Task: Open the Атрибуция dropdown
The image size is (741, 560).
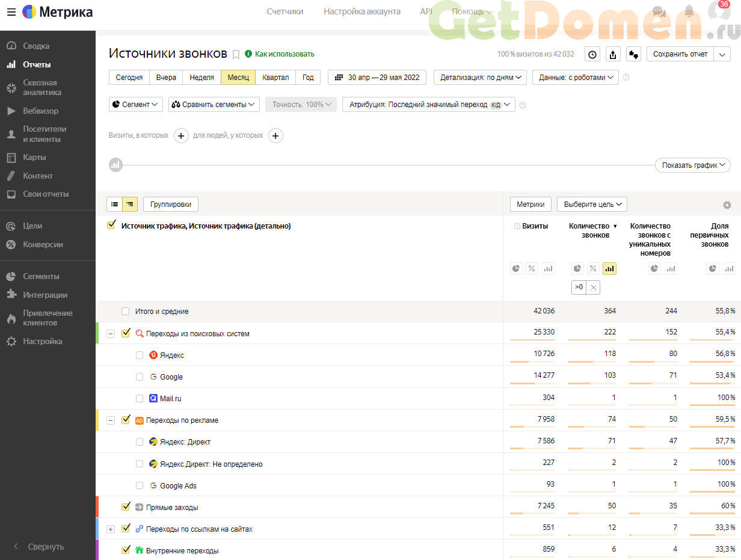Action: pyautogui.click(x=429, y=104)
